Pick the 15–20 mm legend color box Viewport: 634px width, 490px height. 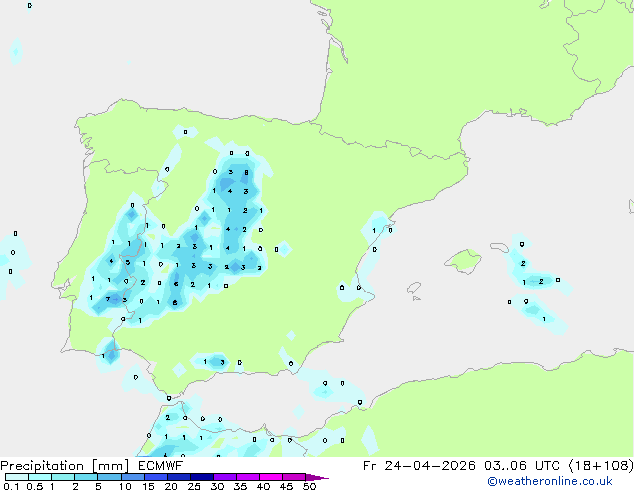[155, 477]
